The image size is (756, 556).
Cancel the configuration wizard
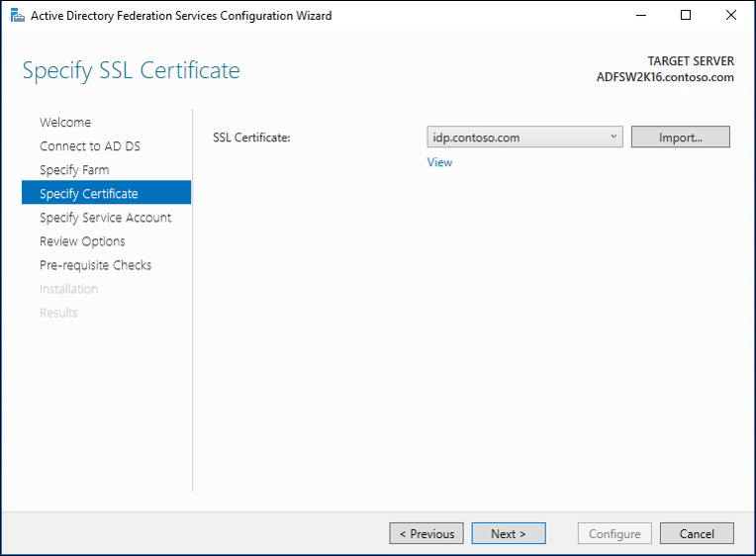tap(697, 533)
